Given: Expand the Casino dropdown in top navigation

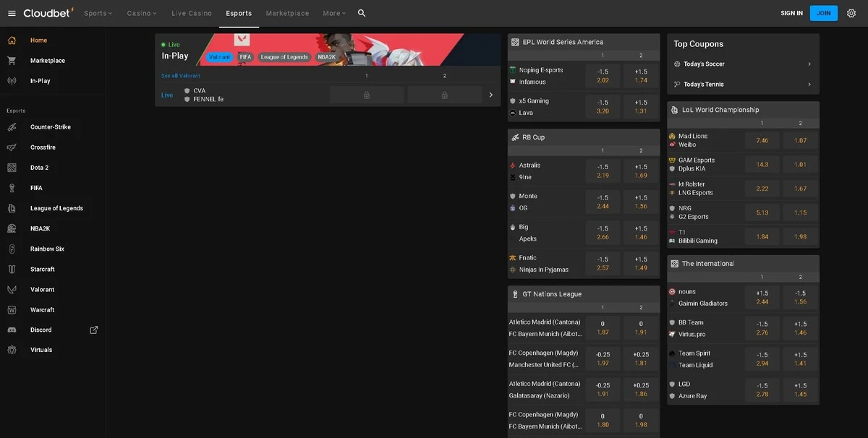Looking at the screenshot, I should pyautogui.click(x=142, y=13).
